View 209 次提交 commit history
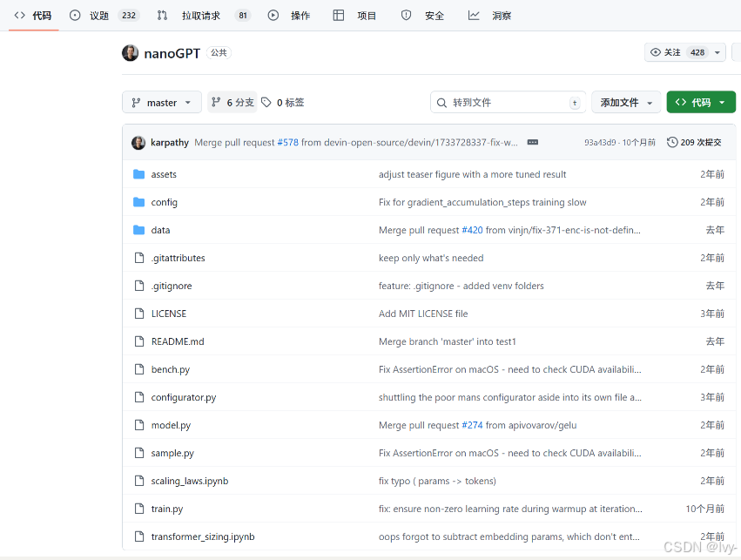The height and width of the screenshot is (560, 741). point(694,142)
